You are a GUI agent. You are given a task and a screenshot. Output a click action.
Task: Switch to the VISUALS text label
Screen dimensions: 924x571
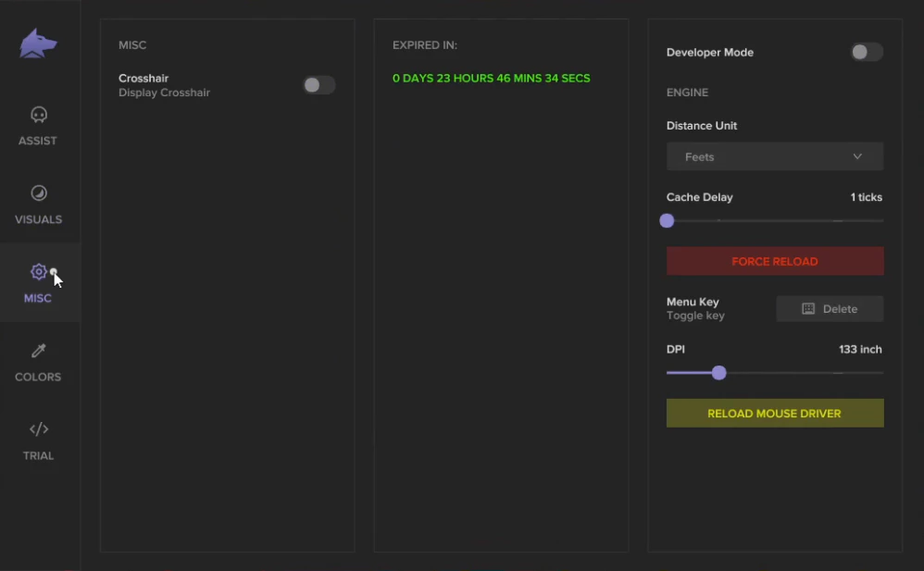pos(38,219)
